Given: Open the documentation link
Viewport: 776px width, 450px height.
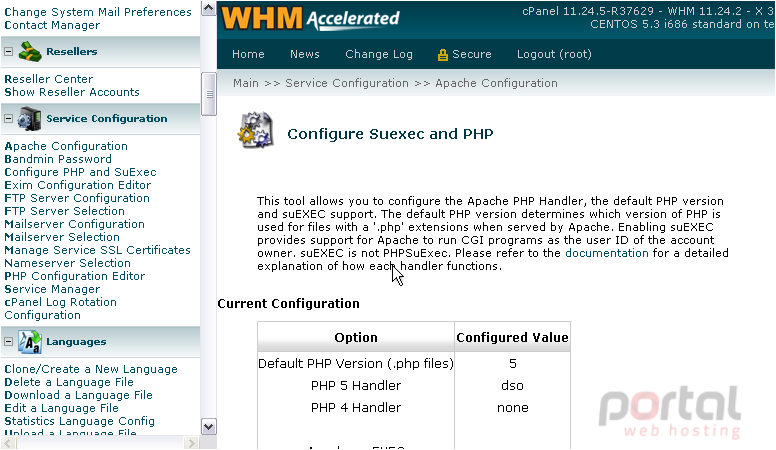Looking at the screenshot, I should [607, 253].
